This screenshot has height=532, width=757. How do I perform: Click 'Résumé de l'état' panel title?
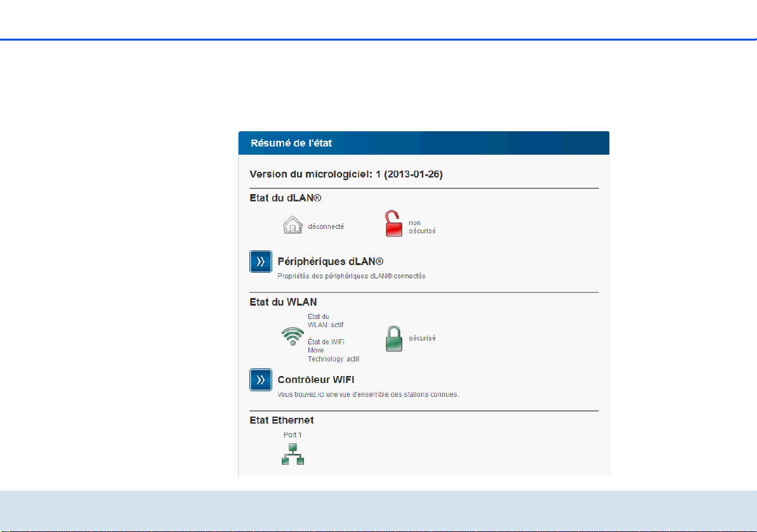point(291,143)
